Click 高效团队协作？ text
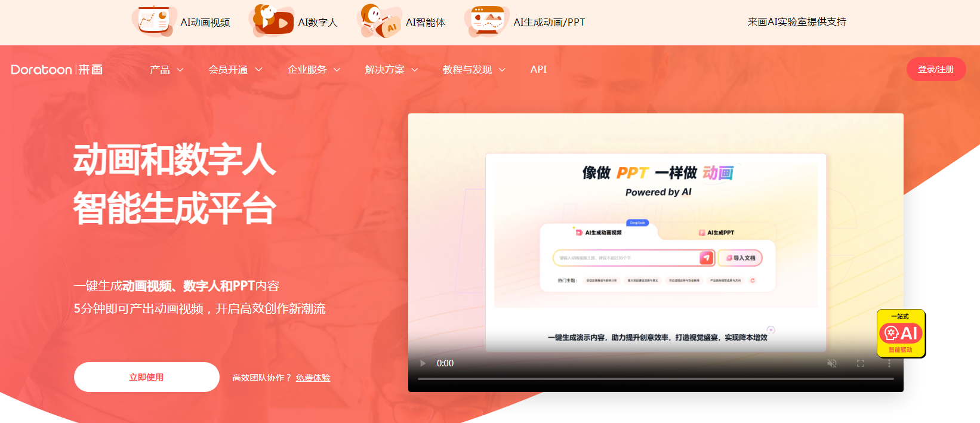The image size is (980, 423). (261, 378)
